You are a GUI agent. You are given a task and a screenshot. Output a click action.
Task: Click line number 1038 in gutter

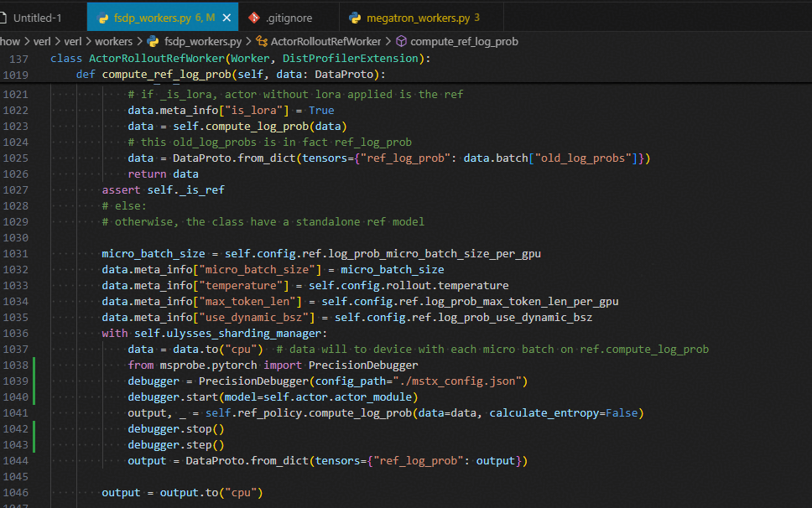[x=16, y=365]
